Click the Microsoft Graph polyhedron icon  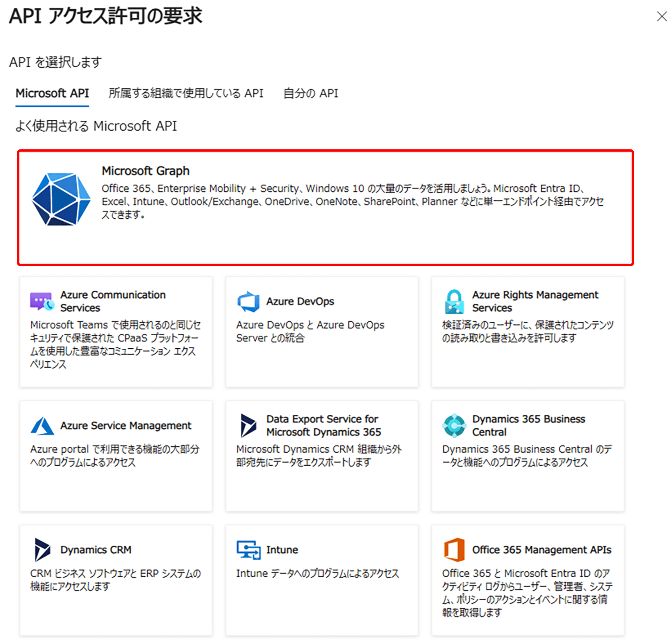click(61, 199)
